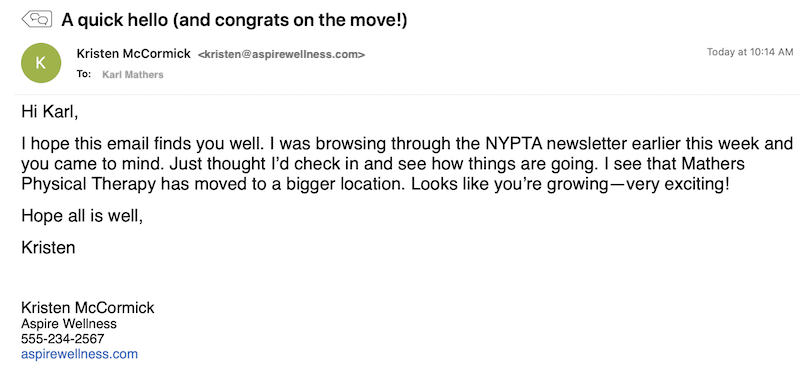This screenshot has width=800, height=366.
Task: Click the phrase bigger location in body
Action: point(343,184)
